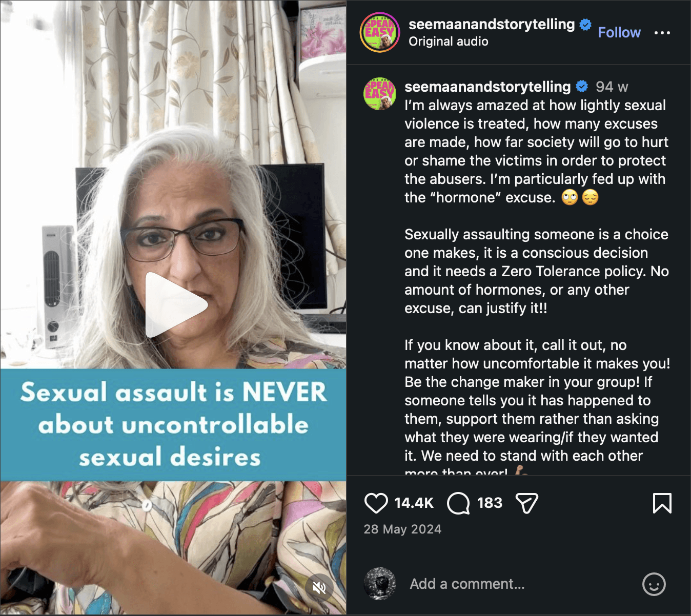Open the three-dot more options menu
The image size is (691, 616).
coord(662,33)
